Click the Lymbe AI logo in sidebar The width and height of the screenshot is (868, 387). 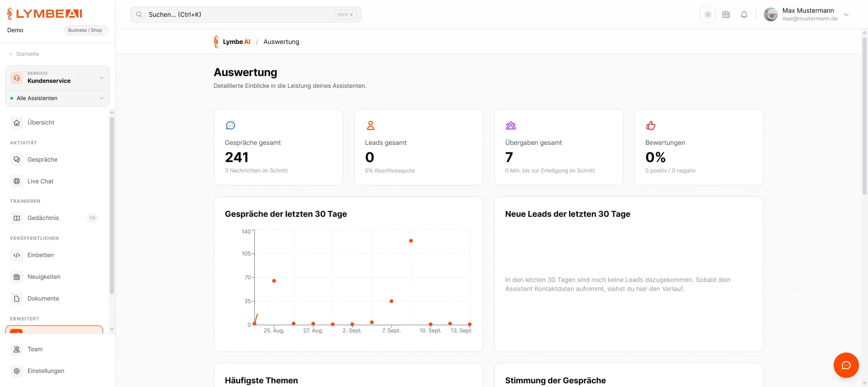(x=44, y=14)
